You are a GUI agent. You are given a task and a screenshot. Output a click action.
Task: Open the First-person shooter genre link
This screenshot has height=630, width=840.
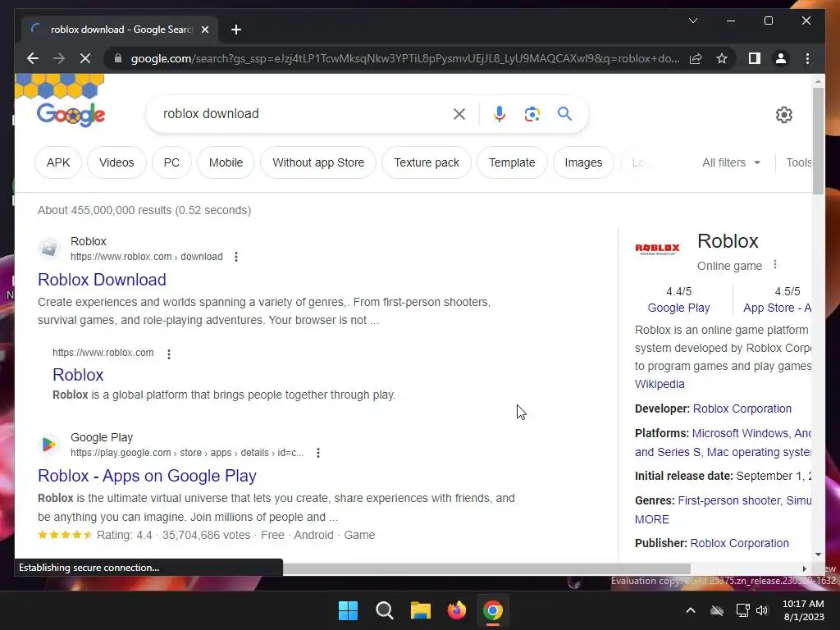click(x=729, y=500)
